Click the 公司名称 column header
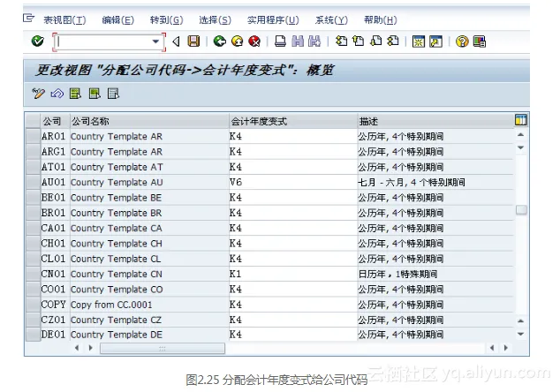This screenshot has width=560, height=392. [90, 121]
